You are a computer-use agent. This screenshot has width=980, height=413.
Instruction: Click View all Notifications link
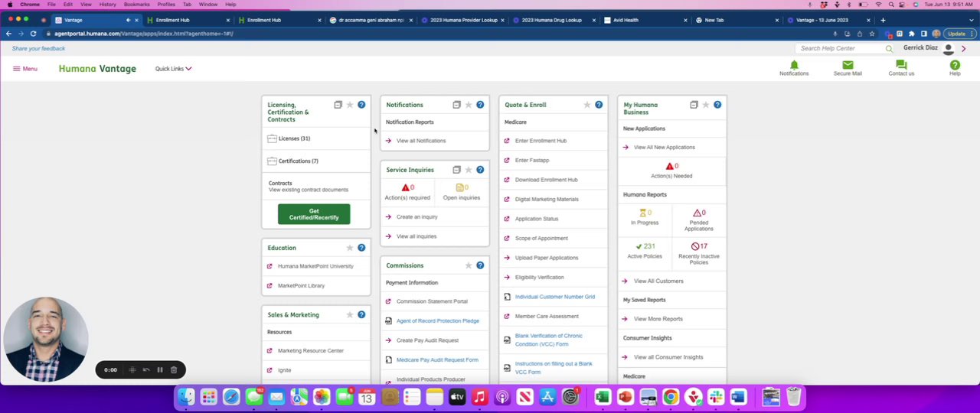[421, 141]
